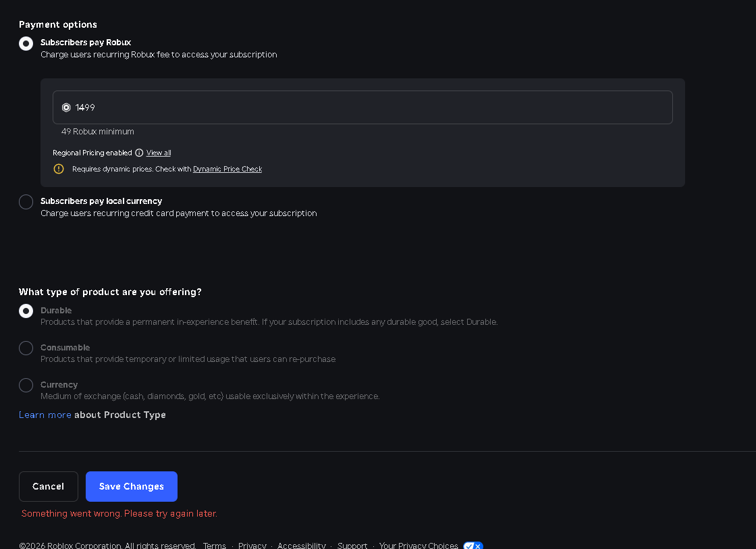Choose the Durable product type
This screenshot has height=549, width=756.
click(x=26, y=311)
